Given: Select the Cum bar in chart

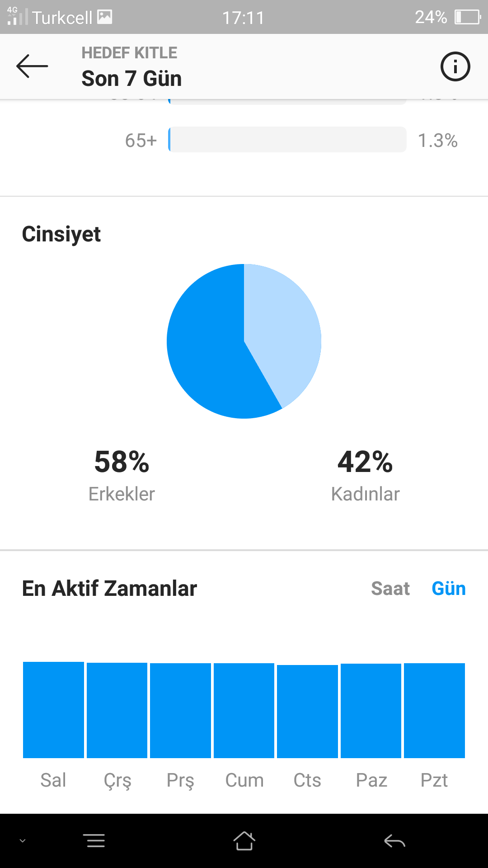Looking at the screenshot, I should (x=244, y=711).
